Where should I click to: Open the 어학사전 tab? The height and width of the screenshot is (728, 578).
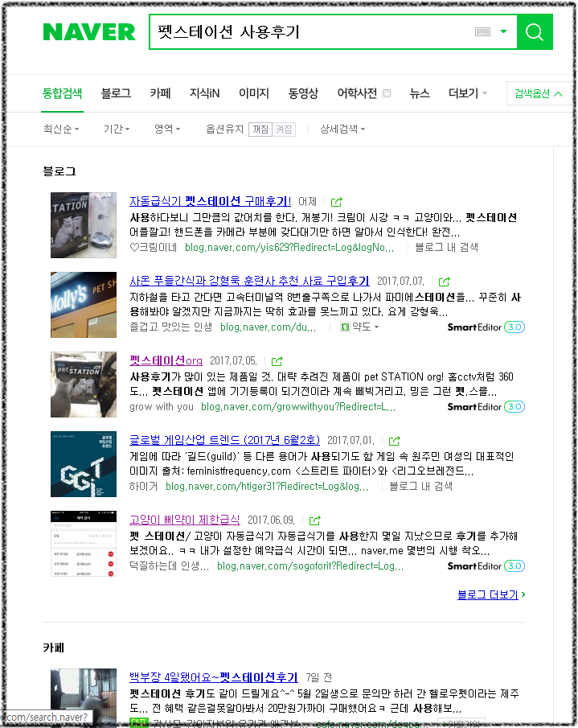point(357,93)
